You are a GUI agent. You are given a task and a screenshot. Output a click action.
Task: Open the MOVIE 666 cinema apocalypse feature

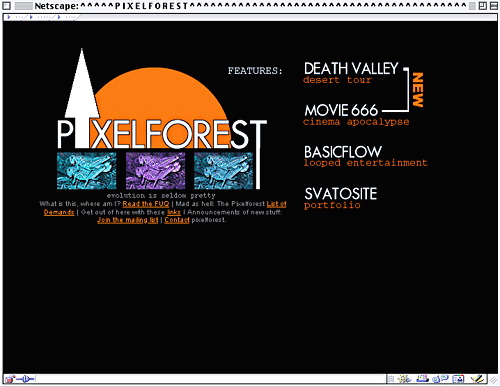(356, 115)
